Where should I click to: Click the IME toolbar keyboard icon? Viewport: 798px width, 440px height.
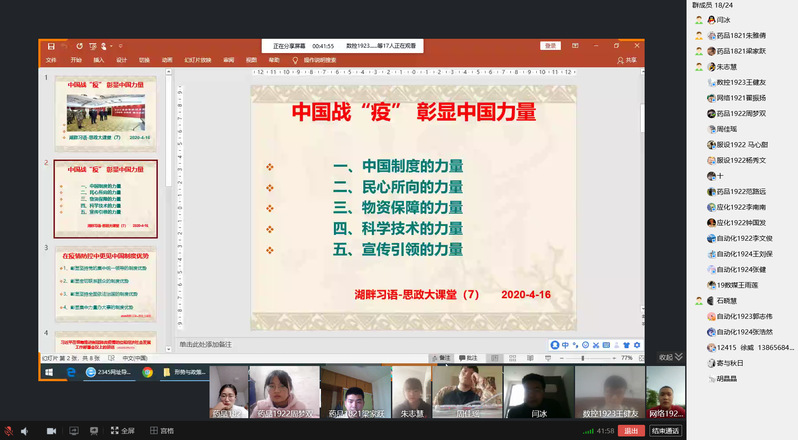point(606,345)
